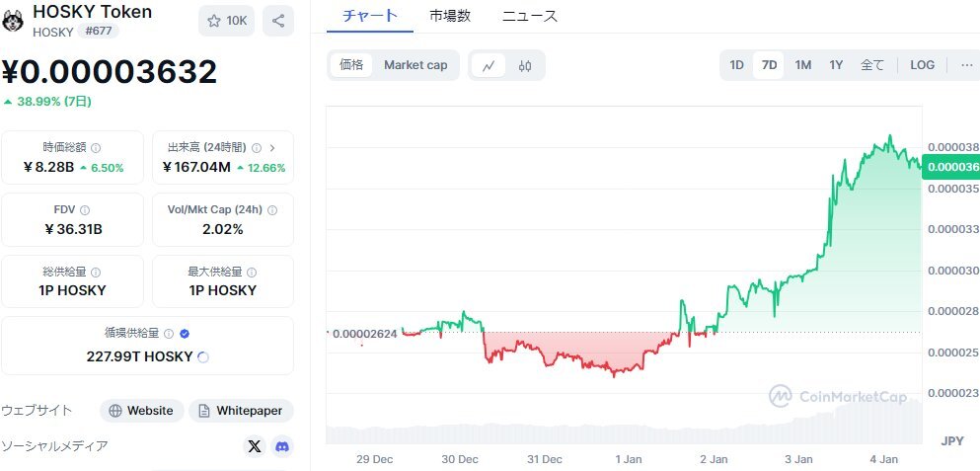Toggle chart to Market cap view
980x471 pixels.
click(415, 65)
